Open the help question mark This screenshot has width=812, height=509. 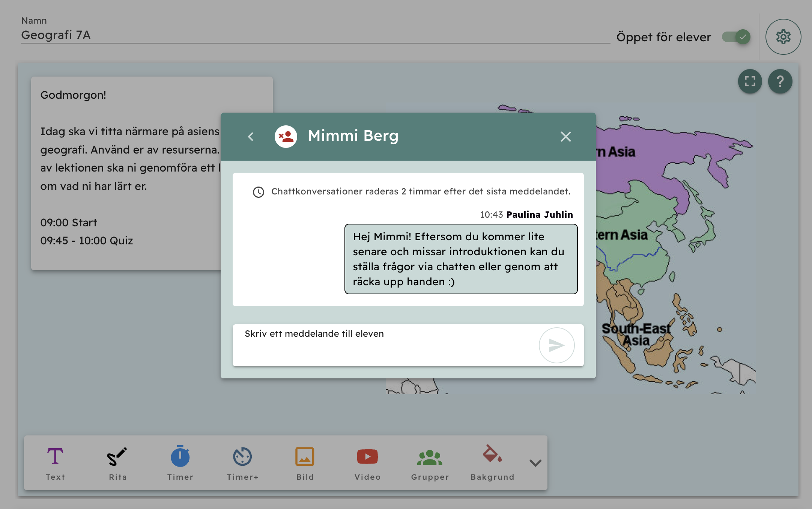tap(780, 81)
